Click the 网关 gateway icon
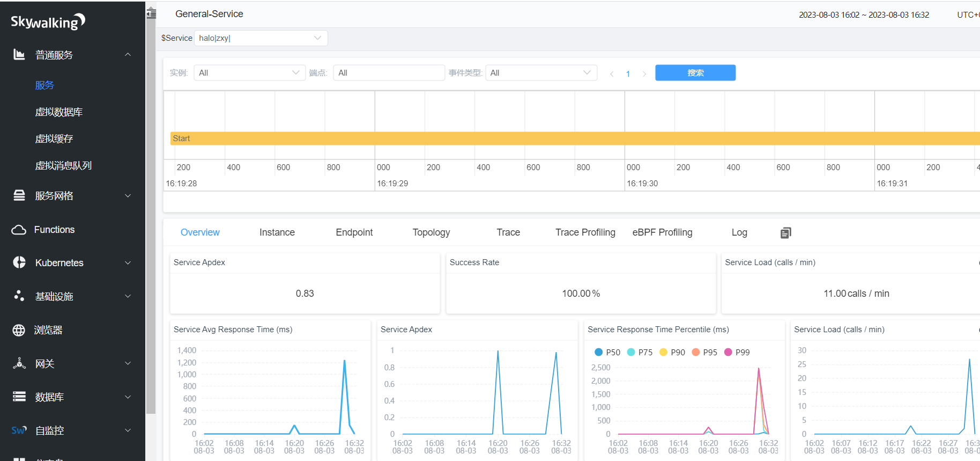Screen dimensions: 980x461 (x=19, y=363)
